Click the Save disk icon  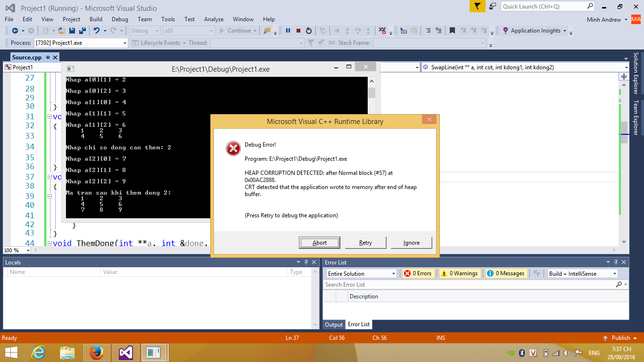72,31
